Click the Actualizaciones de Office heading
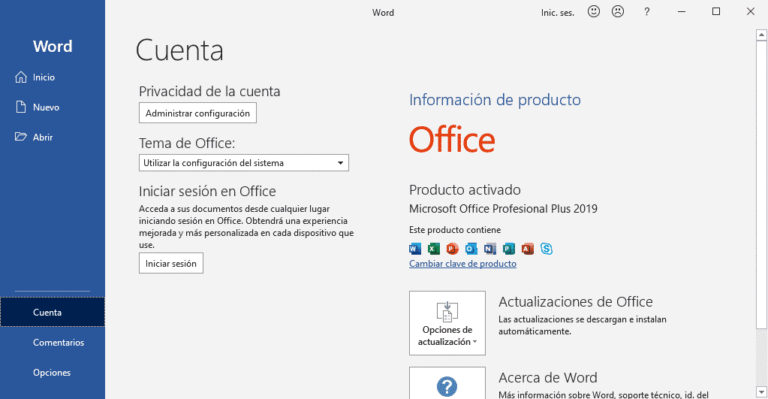The image size is (768, 399). pyautogui.click(x=576, y=302)
